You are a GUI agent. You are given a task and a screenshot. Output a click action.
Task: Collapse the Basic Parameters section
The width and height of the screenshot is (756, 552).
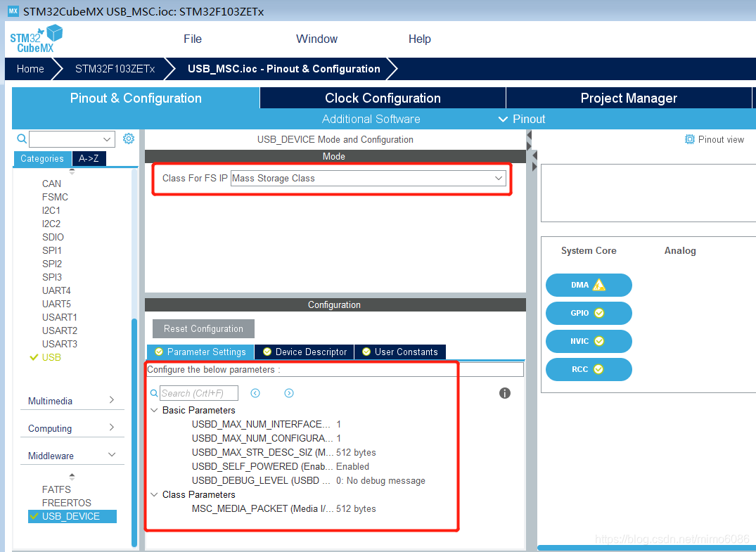pos(154,410)
